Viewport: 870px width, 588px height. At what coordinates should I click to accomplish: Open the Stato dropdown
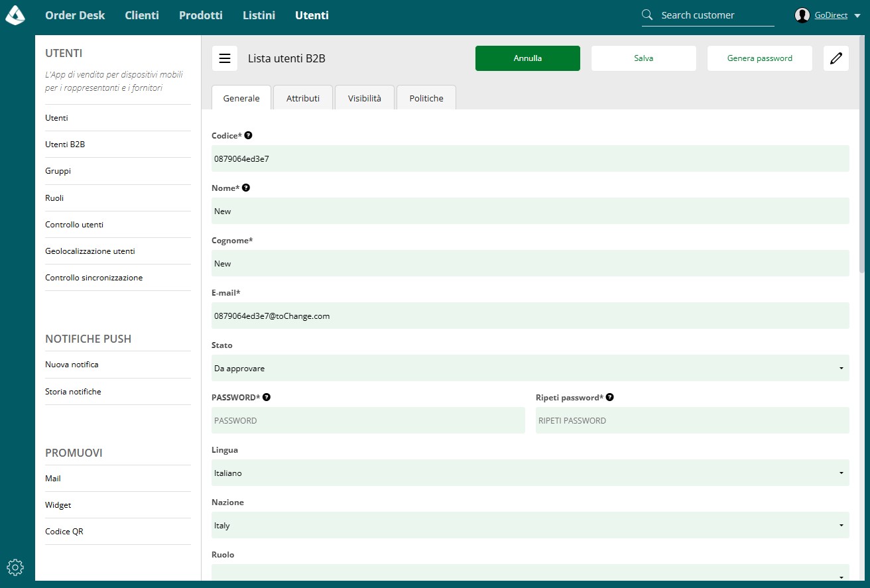(x=530, y=368)
